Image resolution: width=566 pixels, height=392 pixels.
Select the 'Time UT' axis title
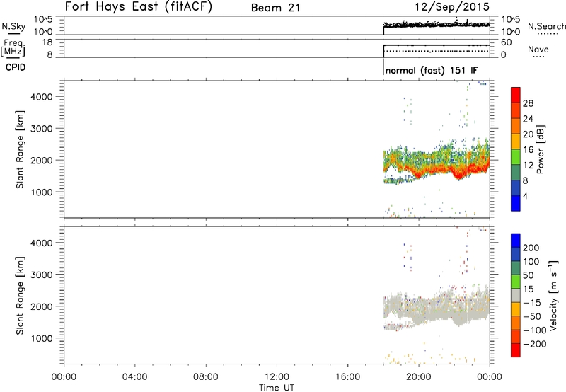click(277, 388)
